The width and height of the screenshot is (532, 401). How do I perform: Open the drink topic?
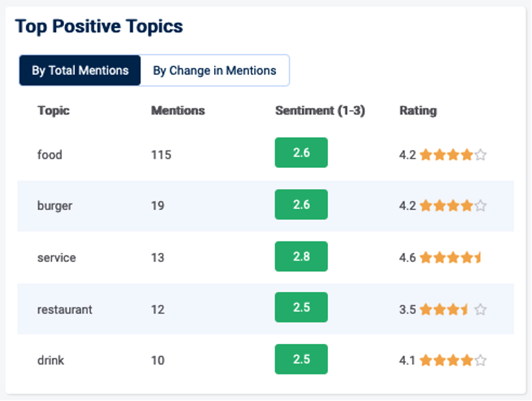tap(50, 360)
